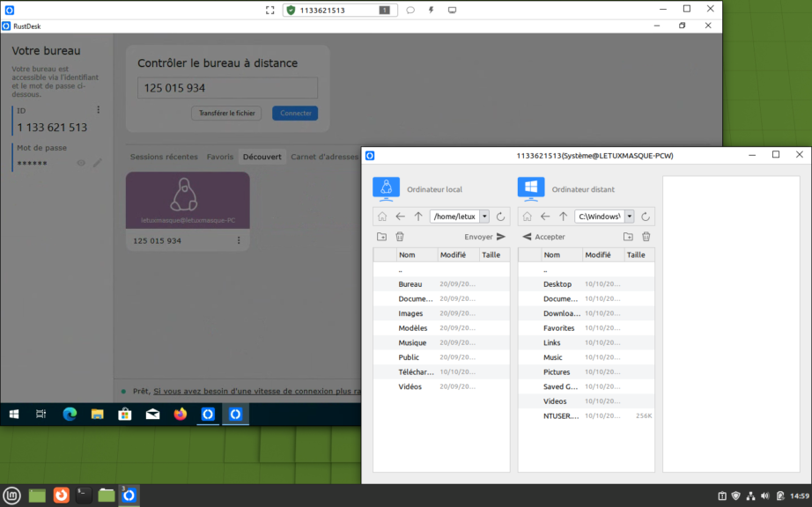The width and height of the screenshot is (812, 507).
Task: Go to home directory in local pane
Action: (380, 216)
